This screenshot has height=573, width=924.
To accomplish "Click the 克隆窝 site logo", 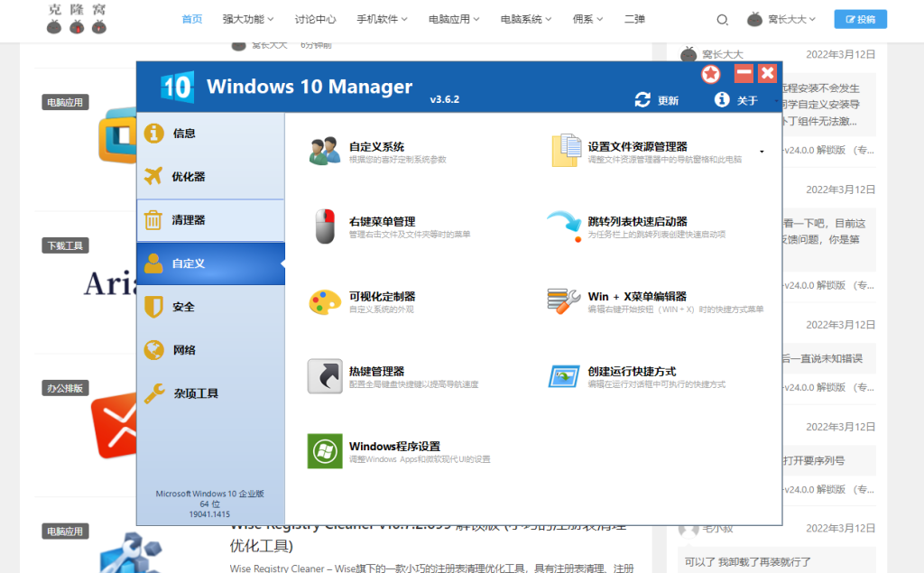I will coord(77,19).
